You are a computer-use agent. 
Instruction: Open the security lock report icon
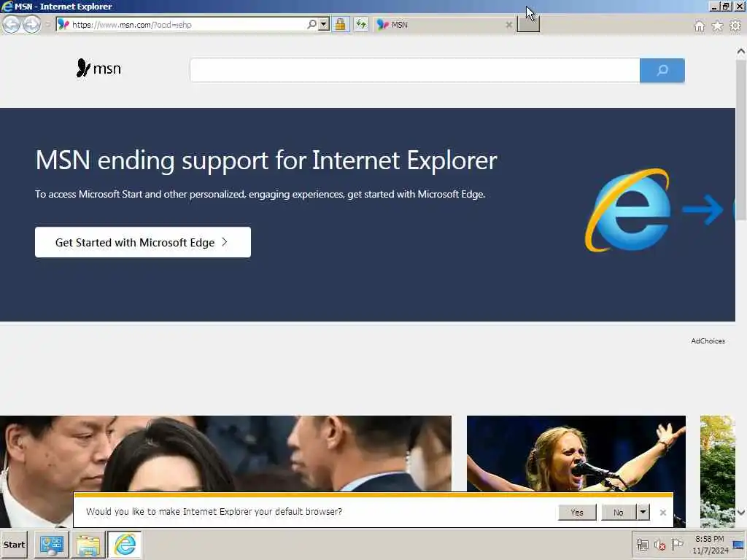340,24
